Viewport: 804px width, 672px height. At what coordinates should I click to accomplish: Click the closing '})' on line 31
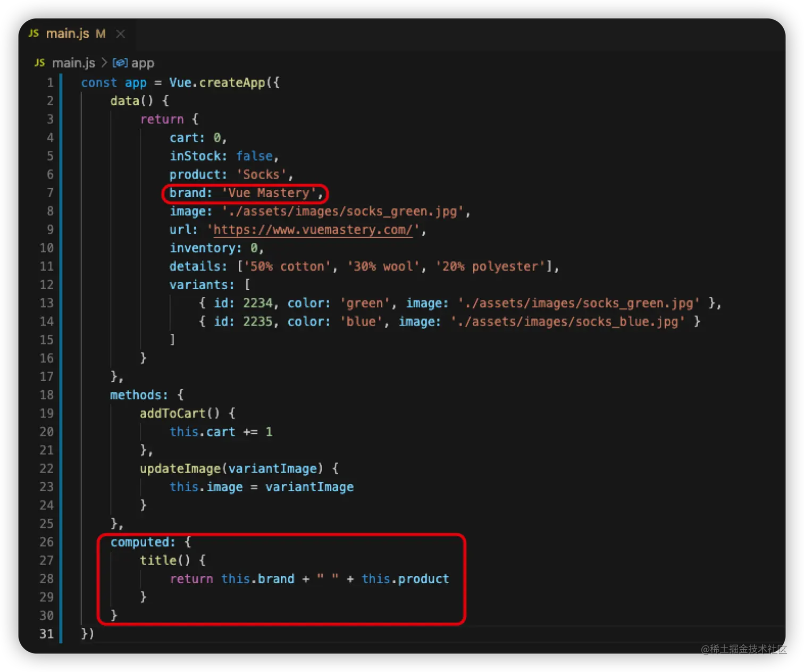click(x=88, y=634)
